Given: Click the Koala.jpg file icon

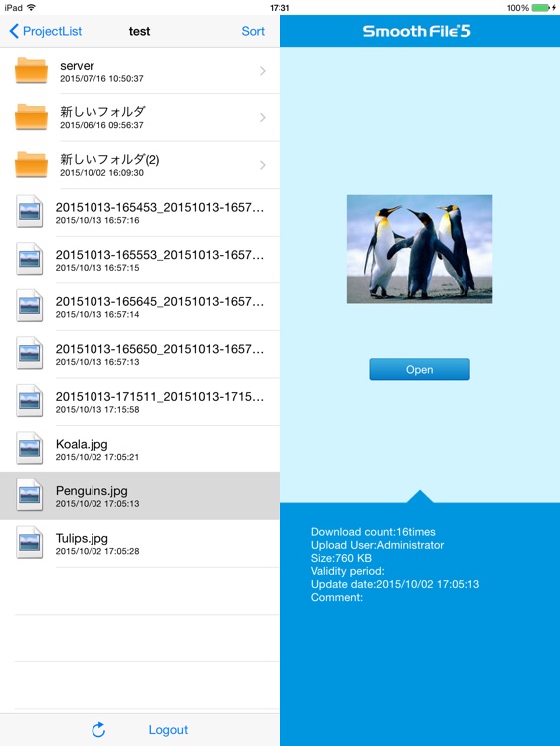Looking at the screenshot, I should [30, 448].
